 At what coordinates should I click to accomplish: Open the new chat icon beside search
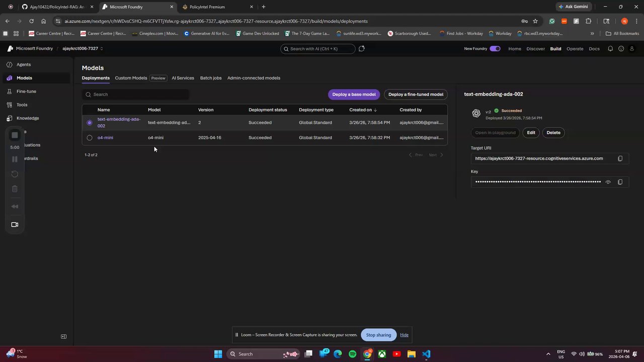point(361,49)
